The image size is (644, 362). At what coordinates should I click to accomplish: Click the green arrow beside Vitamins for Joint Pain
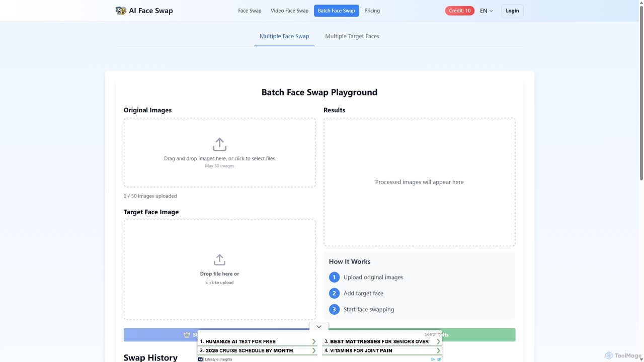click(438, 350)
